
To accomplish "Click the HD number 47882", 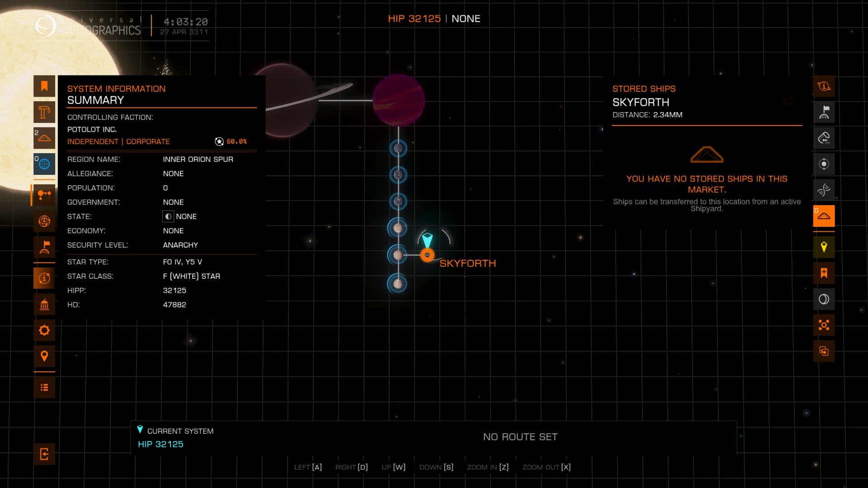I will (x=175, y=305).
